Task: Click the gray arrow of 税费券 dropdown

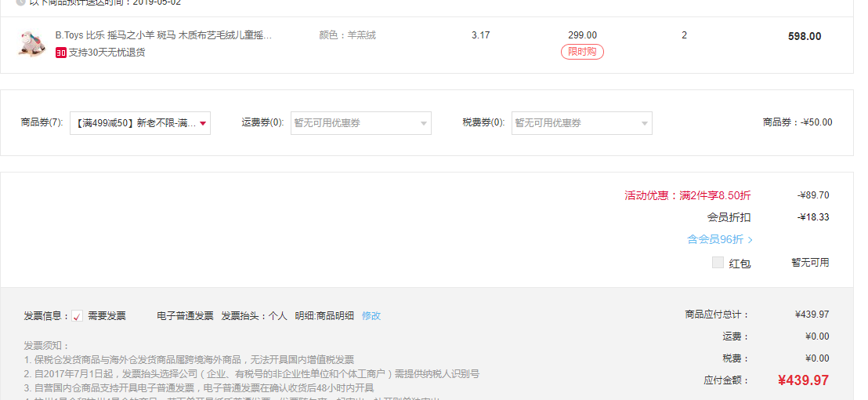Action: pyautogui.click(x=645, y=124)
